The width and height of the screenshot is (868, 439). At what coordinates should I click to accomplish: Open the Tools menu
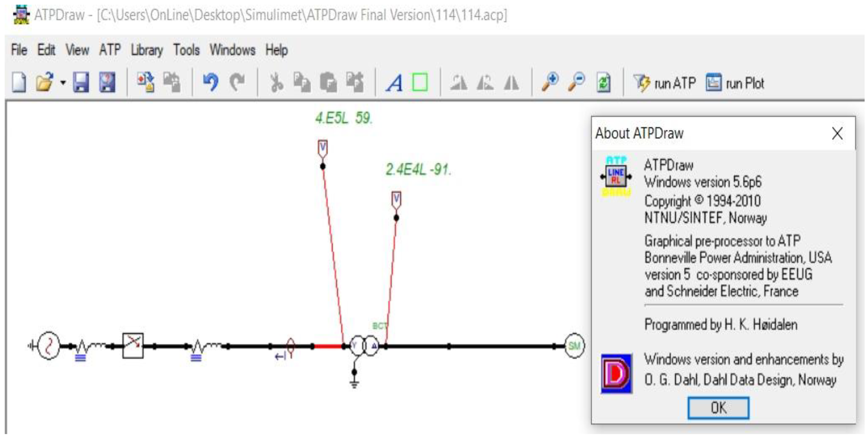click(x=186, y=50)
